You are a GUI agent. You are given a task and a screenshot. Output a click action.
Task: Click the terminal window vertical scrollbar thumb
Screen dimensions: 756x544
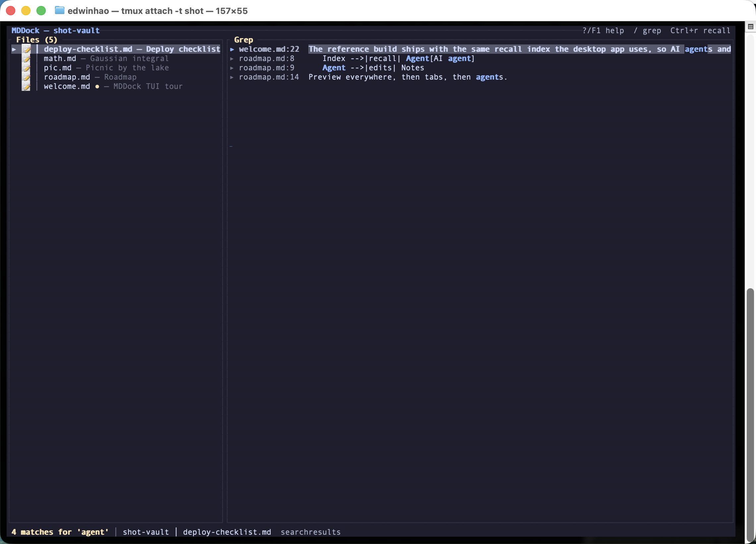point(750,415)
